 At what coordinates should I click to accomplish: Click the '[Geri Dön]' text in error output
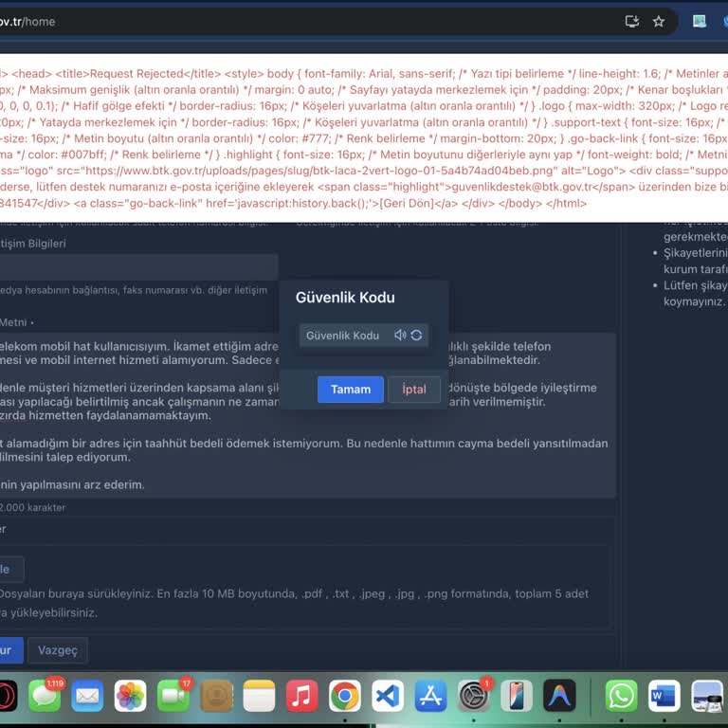(x=408, y=204)
